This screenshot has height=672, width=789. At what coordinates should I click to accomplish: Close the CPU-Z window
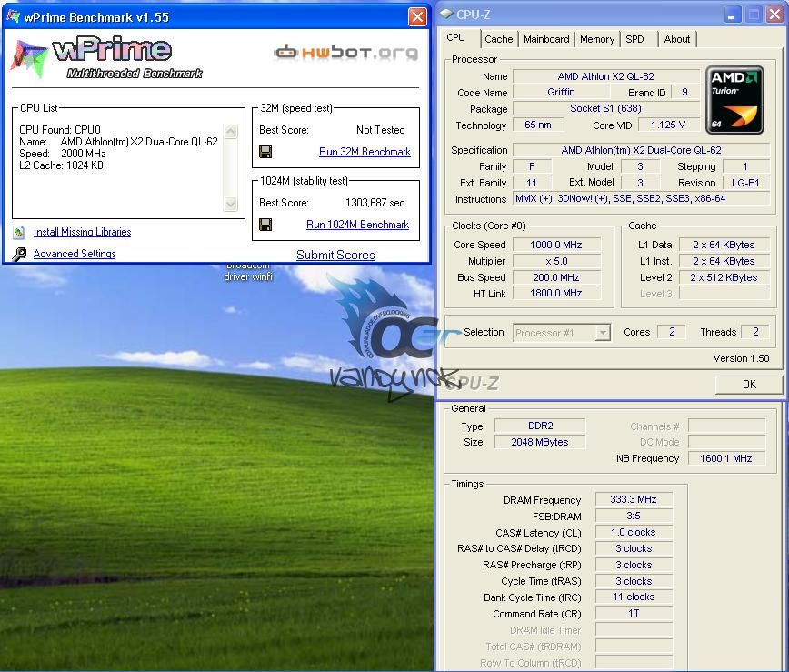(774, 14)
